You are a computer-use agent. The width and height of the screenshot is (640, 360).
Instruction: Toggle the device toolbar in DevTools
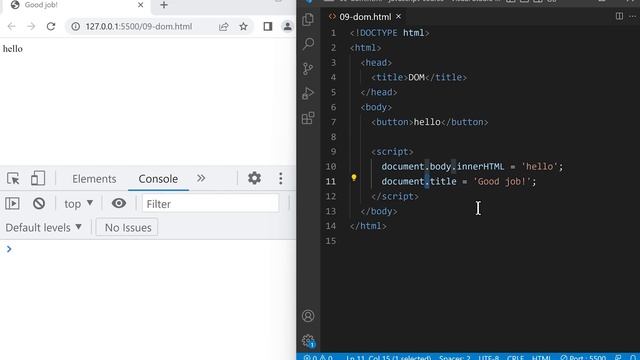point(38,179)
